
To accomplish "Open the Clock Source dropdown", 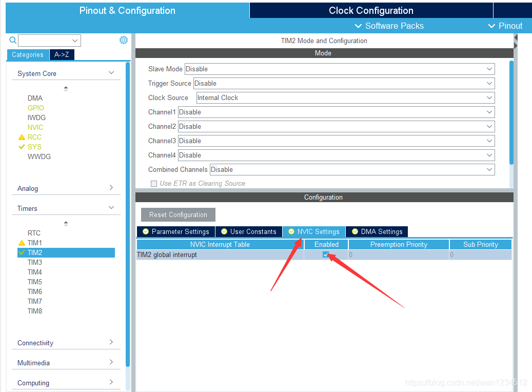I will coord(345,97).
